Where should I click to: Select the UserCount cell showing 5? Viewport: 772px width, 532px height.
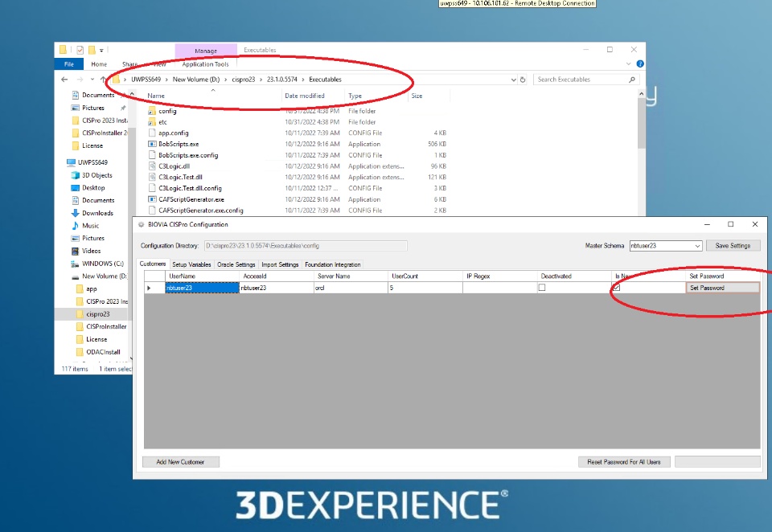425,288
